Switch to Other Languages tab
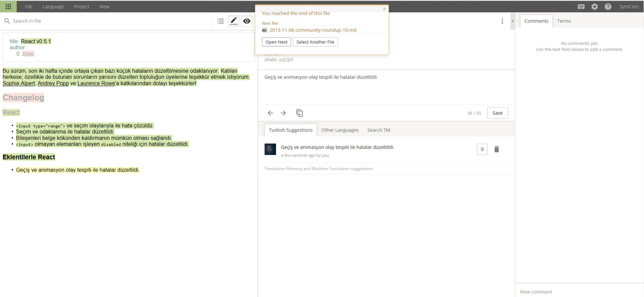Viewport: 644px width, 297px height. [x=340, y=130]
